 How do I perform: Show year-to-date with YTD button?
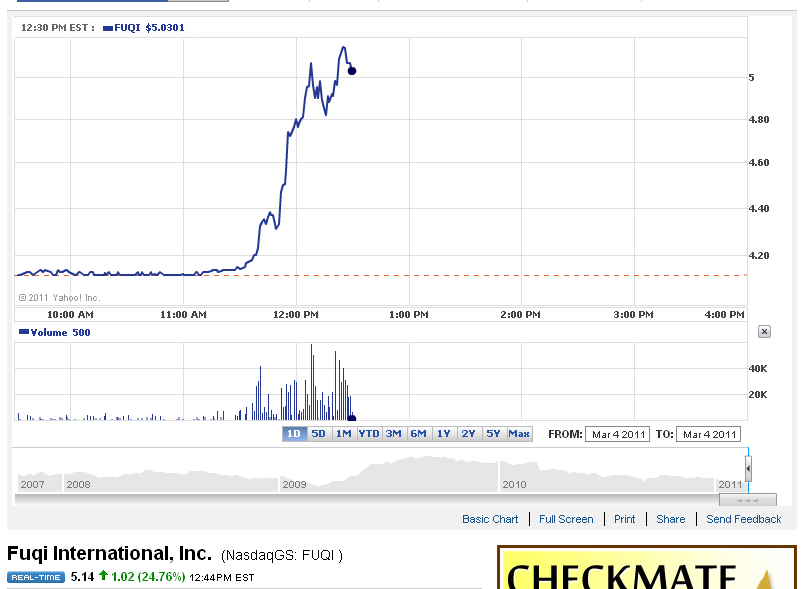tap(369, 434)
